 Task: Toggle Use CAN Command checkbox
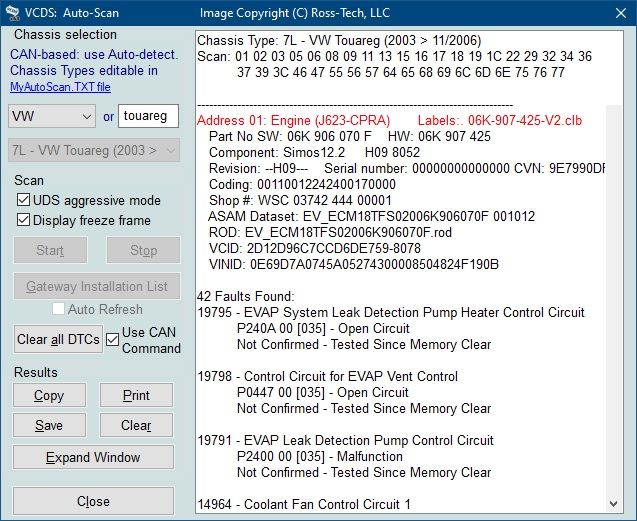113,339
